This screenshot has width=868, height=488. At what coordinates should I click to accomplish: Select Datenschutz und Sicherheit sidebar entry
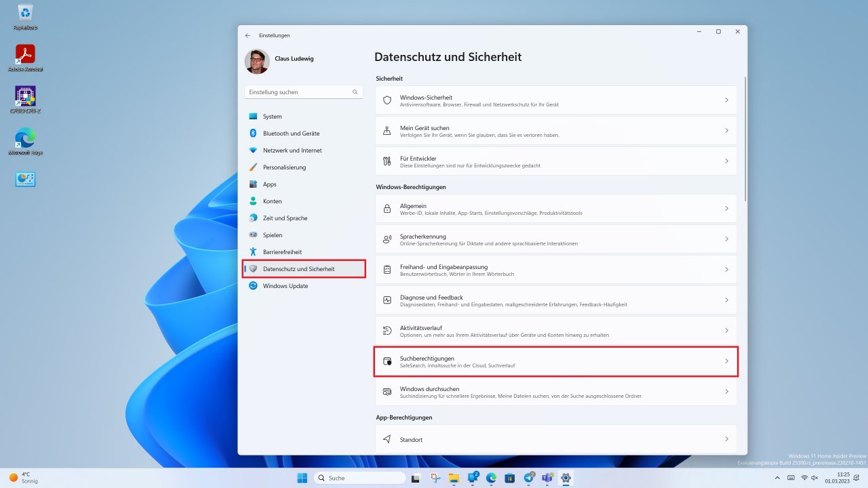pyautogui.click(x=304, y=269)
